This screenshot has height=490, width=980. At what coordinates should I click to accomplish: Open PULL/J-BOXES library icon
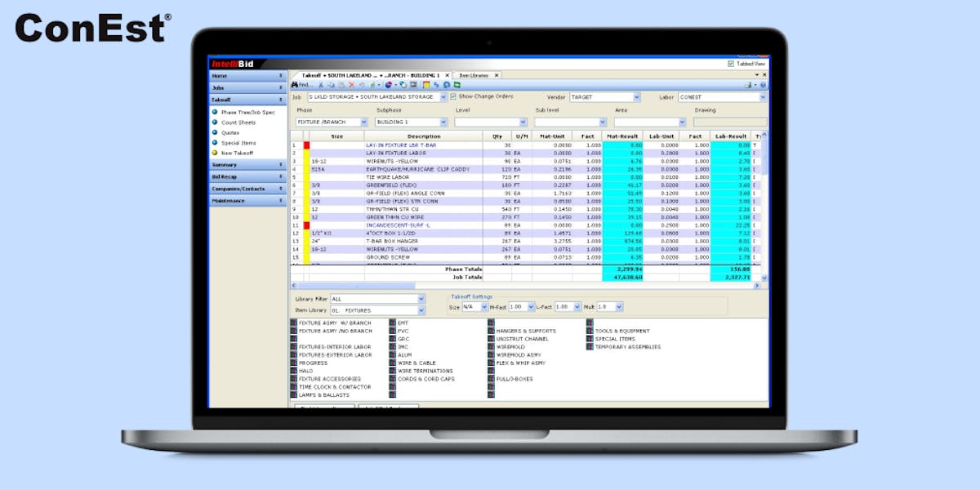pyautogui.click(x=491, y=379)
